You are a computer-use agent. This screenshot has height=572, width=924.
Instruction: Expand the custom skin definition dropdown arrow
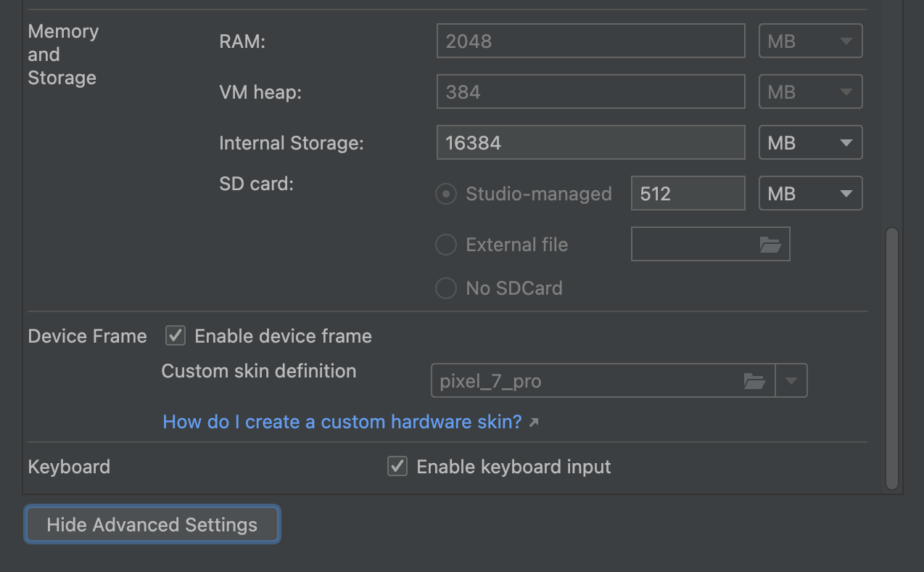[791, 381]
